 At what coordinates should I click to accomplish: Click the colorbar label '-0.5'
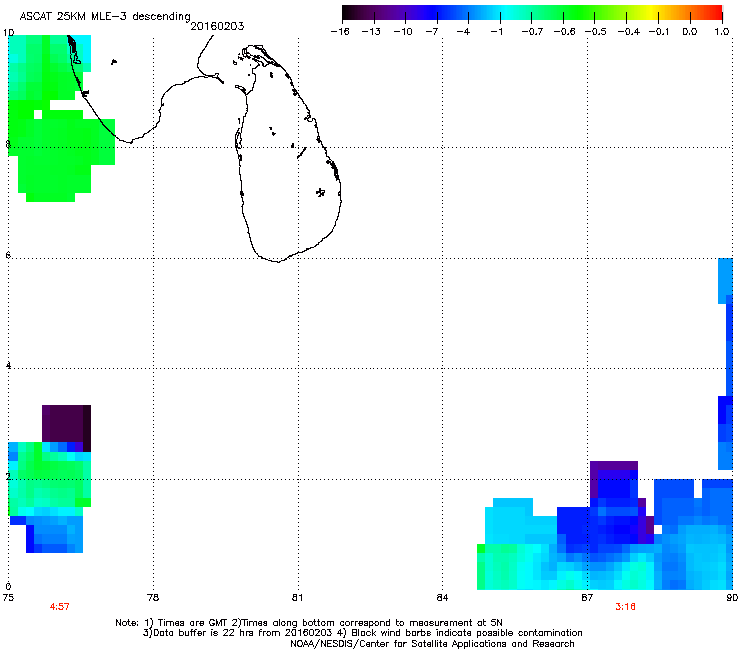[x=596, y=32]
